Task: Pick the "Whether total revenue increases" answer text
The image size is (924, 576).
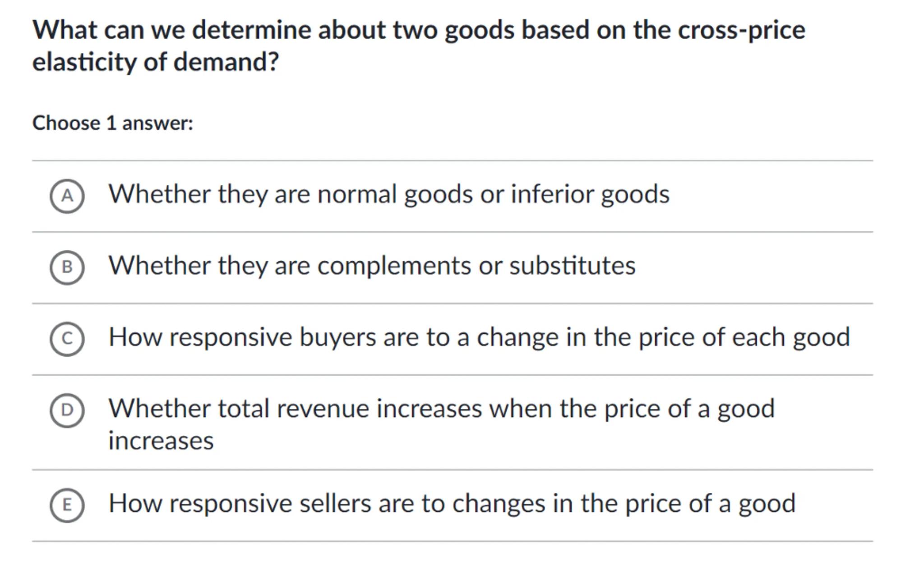Action: pyautogui.click(x=441, y=409)
